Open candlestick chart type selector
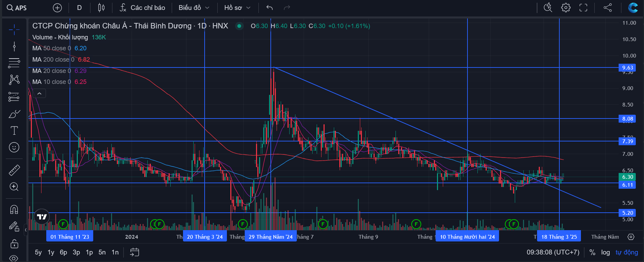Image resolution: width=644 pixels, height=262 pixels. (101, 8)
